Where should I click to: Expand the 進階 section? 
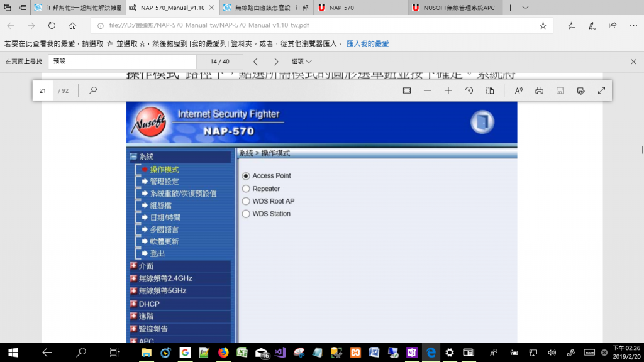pos(133,317)
